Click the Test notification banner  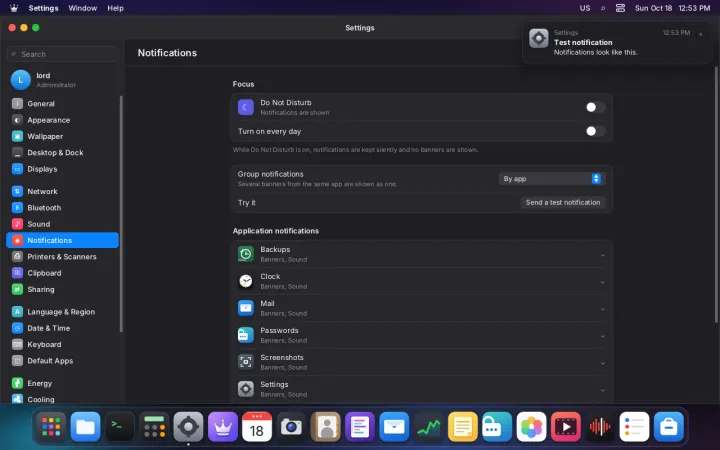[x=618, y=43]
